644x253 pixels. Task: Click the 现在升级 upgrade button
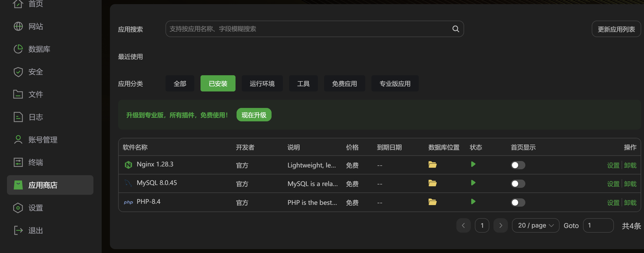254,115
